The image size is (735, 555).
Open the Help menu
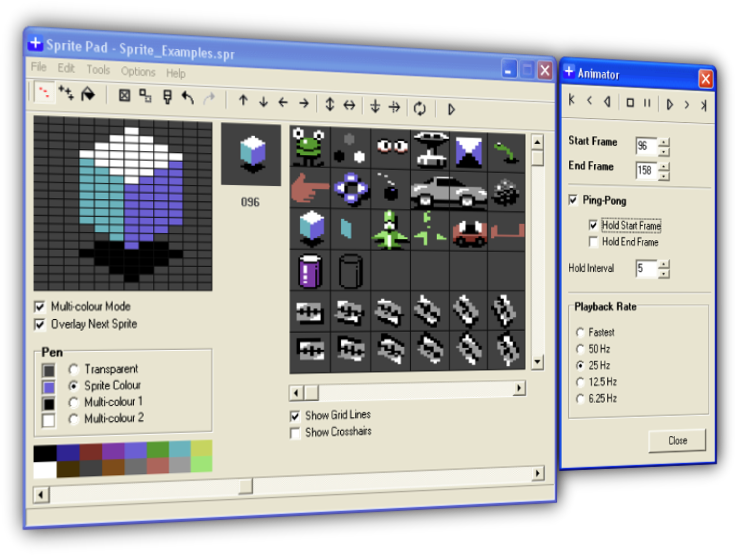(x=176, y=74)
